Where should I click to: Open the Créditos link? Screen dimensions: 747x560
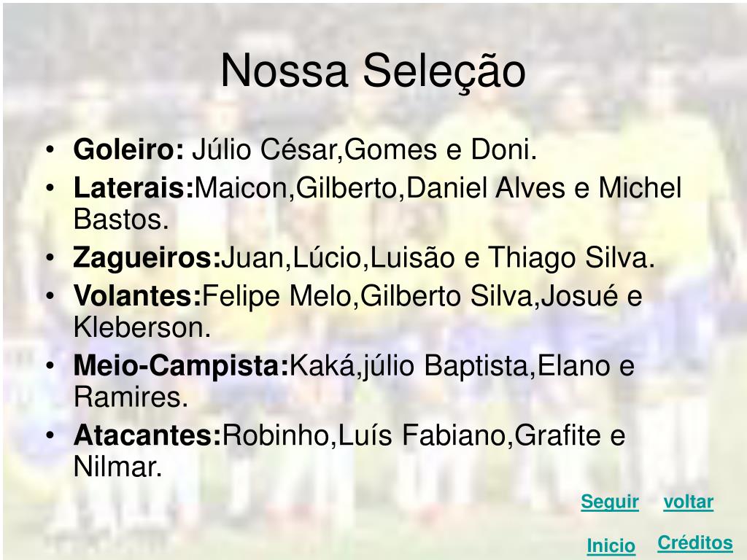click(695, 542)
